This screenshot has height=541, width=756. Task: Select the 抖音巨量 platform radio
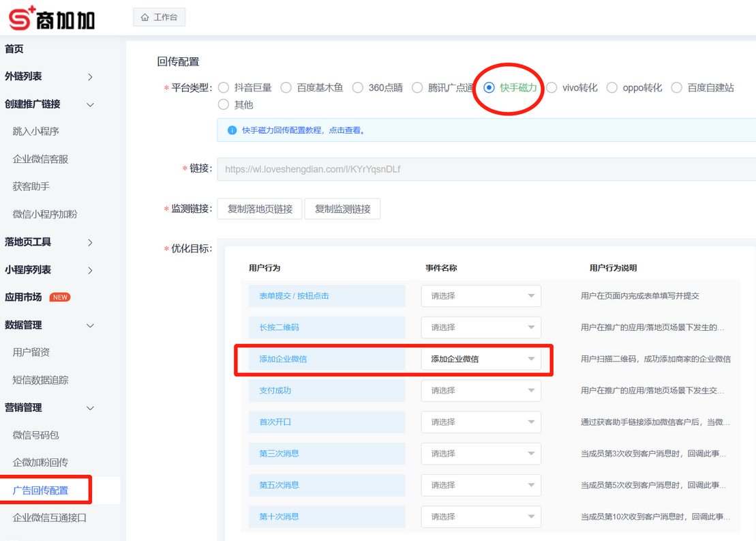223,87
